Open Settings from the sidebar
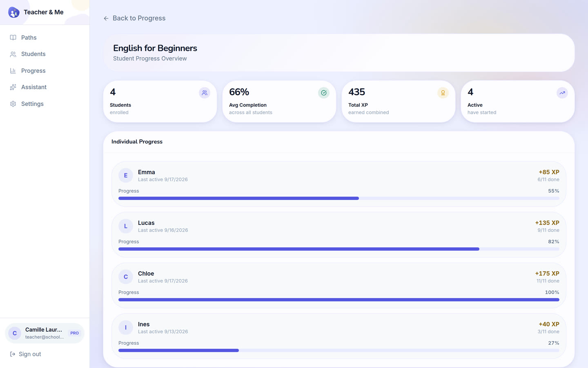 click(x=45, y=104)
